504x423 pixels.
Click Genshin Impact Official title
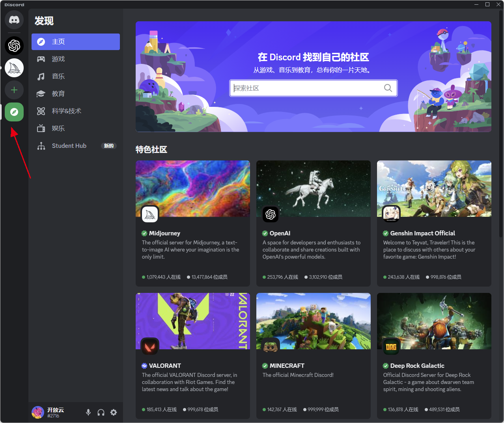tap(423, 233)
